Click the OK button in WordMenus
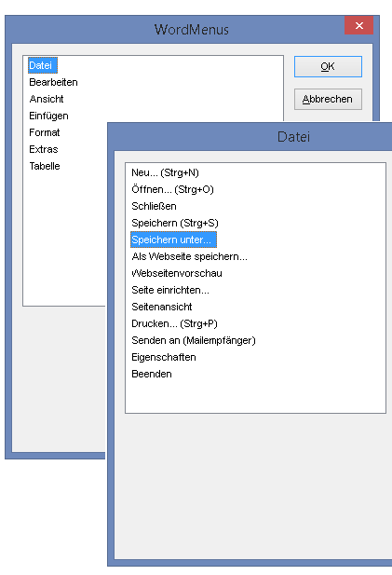 click(x=328, y=66)
